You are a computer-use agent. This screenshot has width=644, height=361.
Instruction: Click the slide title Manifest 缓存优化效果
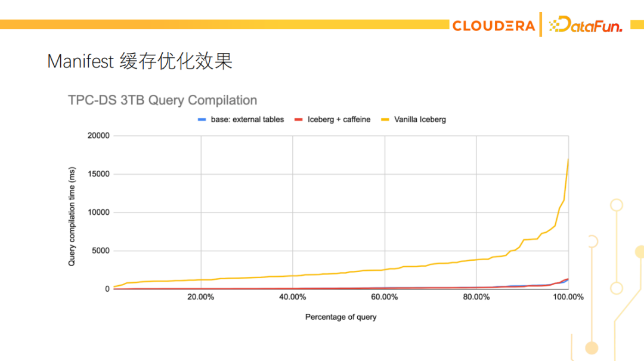(x=140, y=61)
